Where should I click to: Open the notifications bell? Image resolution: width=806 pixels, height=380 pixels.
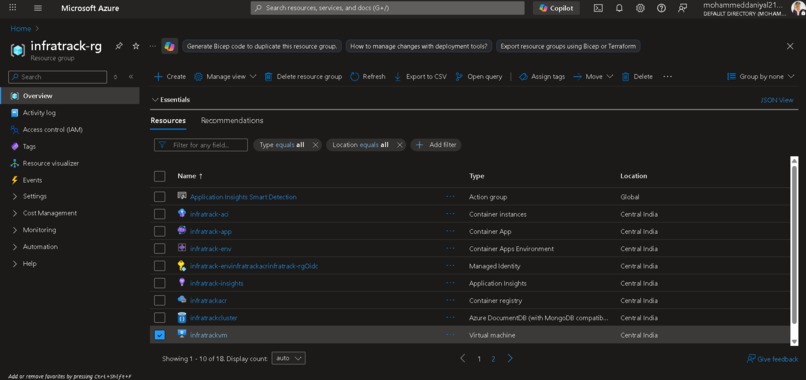click(x=619, y=8)
